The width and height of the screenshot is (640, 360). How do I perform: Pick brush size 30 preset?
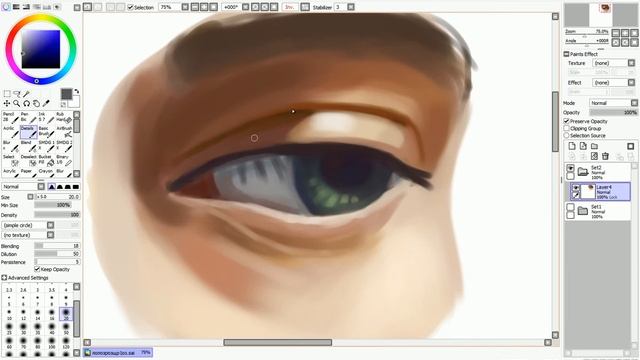tap(23, 329)
